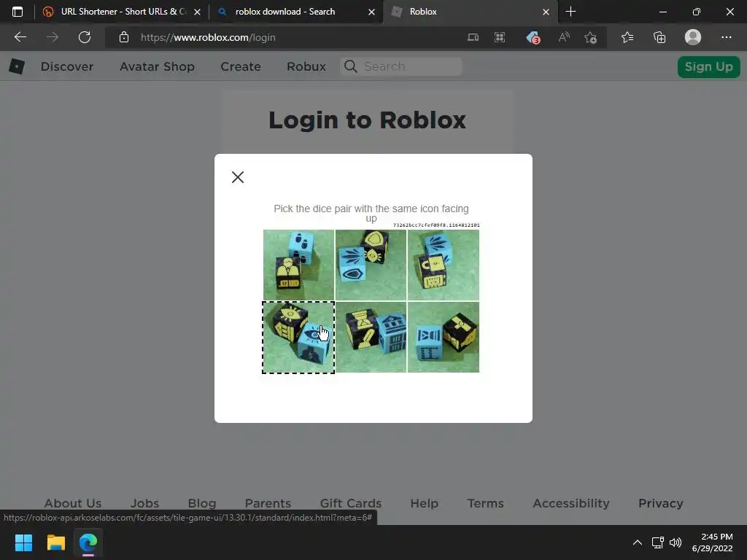The height and width of the screenshot is (560, 747).
Task: Pick the hourglass and bank dice tile
Action: pos(371,337)
